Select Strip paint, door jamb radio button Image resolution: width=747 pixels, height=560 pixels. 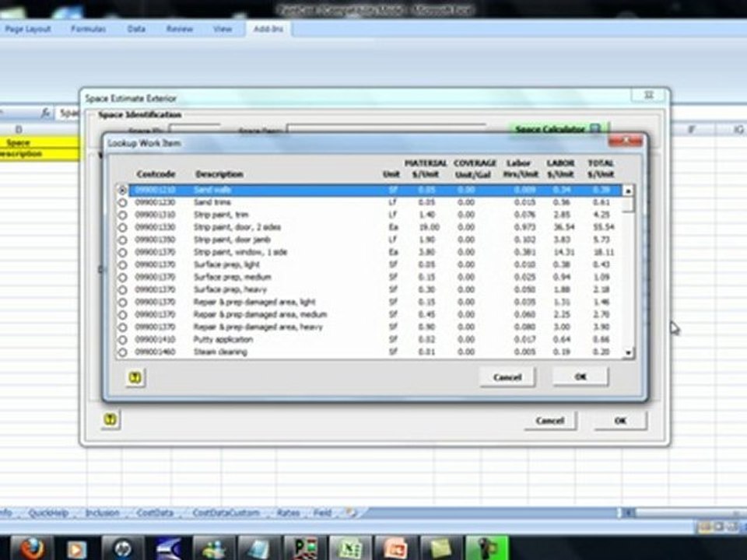[x=122, y=240]
